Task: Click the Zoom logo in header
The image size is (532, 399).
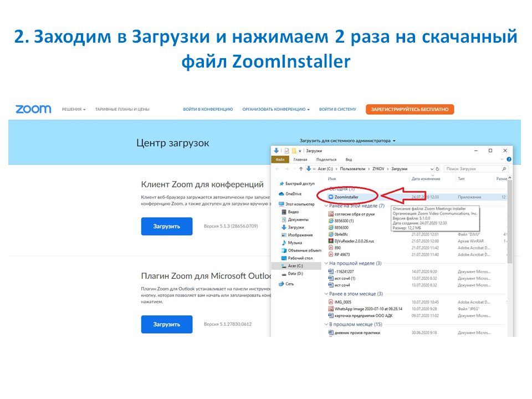Action: (x=33, y=109)
